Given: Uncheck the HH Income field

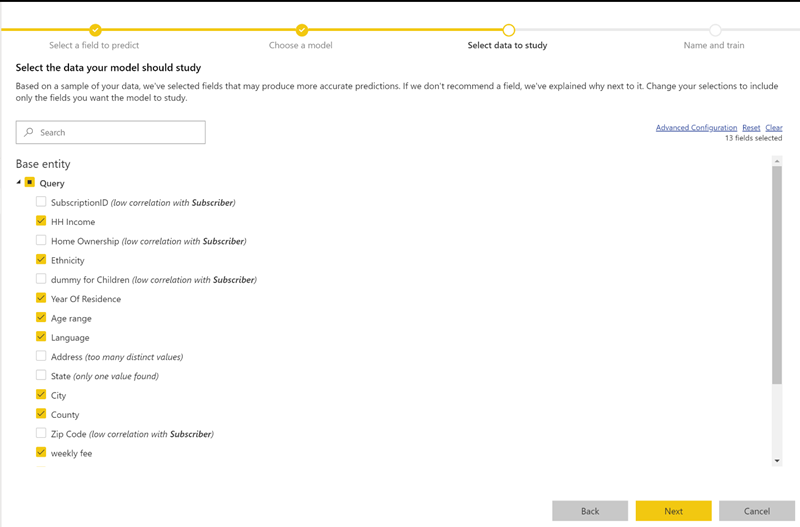Looking at the screenshot, I should pyautogui.click(x=41, y=221).
